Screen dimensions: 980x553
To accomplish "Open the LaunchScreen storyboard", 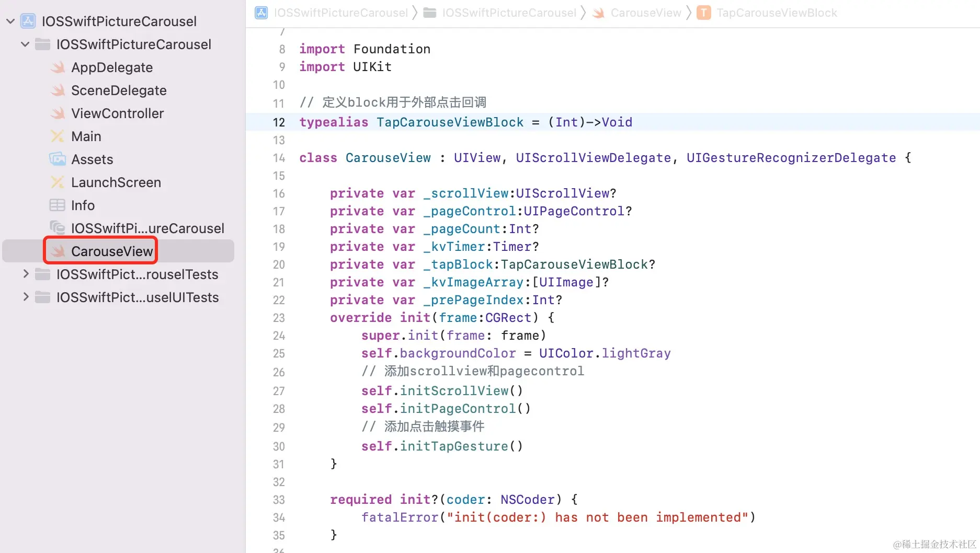I will (x=116, y=182).
